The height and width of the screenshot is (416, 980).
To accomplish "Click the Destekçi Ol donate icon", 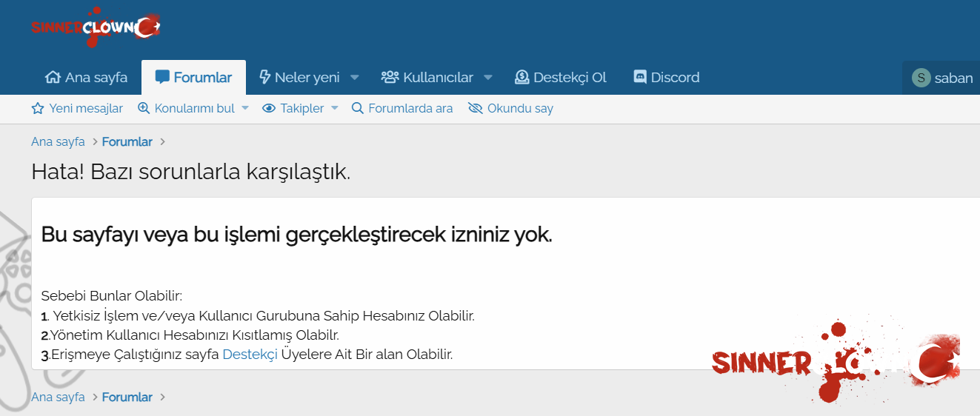I will coord(522,78).
